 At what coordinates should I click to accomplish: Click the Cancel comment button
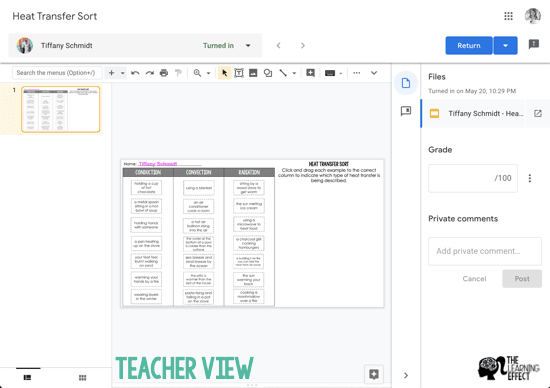coord(474,279)
